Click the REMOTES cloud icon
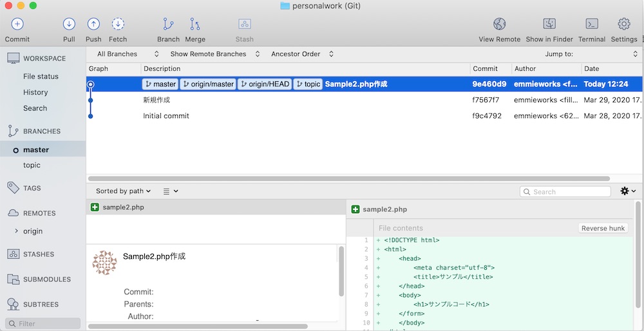The height and width of the screenshot is (331, 644). pyautogui.click(x=13, y=213)
